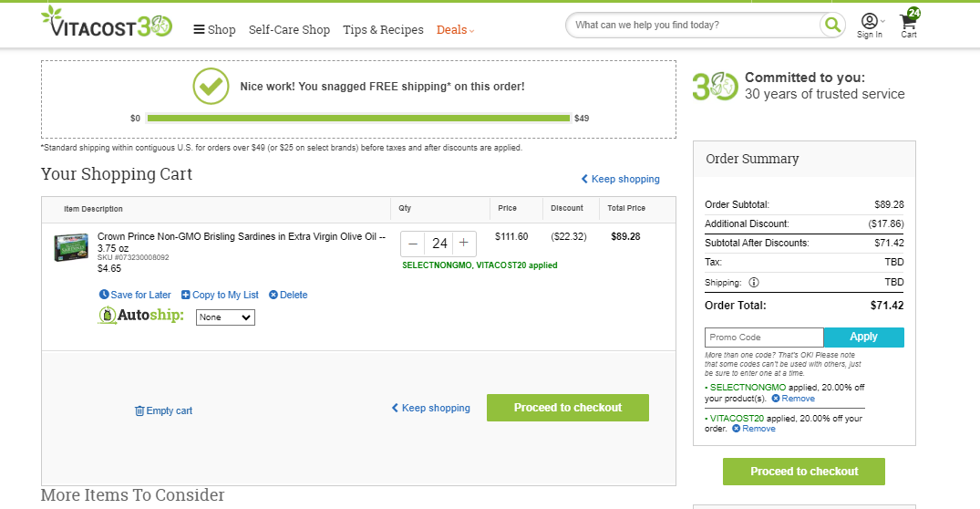The image size is (980, 509).
Task: Delete the sardines item from cart
Action: pos(288,295)
